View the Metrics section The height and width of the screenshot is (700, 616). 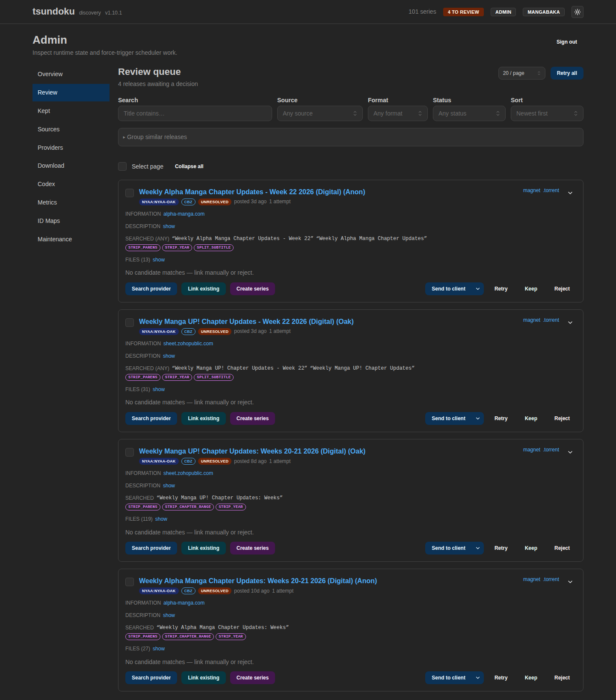[71, 202]
